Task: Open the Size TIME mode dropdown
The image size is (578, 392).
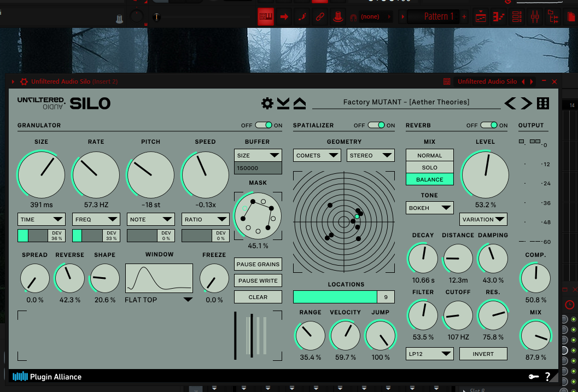Action: [42, 219]
